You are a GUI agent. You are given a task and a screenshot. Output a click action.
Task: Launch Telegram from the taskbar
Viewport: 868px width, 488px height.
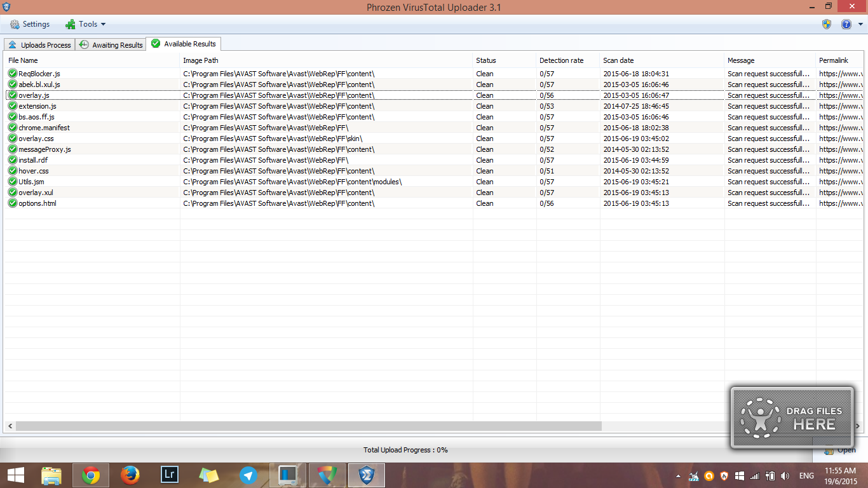click(x=248, y=475)
